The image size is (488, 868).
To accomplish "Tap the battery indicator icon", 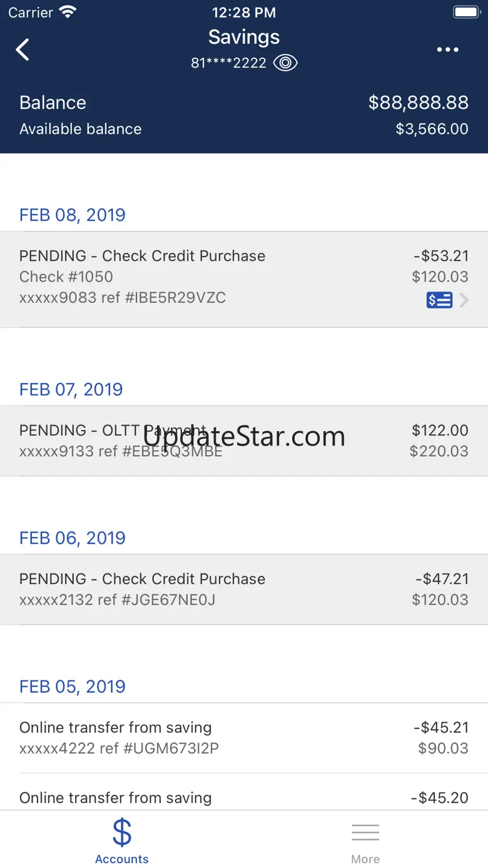I will click(x=465, y=13).
